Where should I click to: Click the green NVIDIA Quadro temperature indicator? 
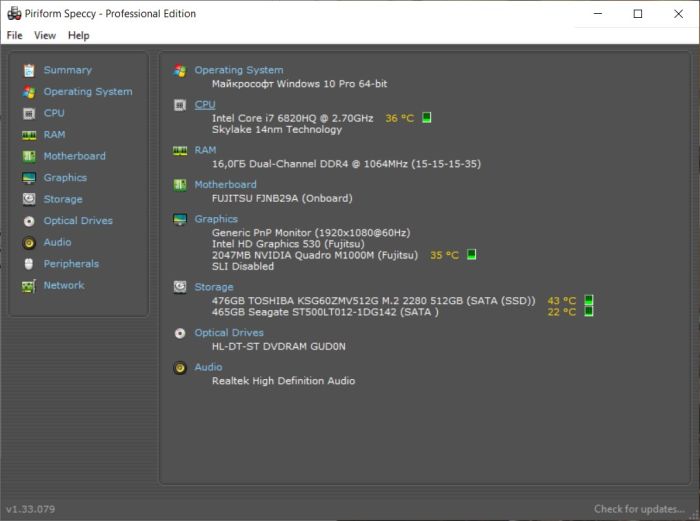tap(471, 254)
